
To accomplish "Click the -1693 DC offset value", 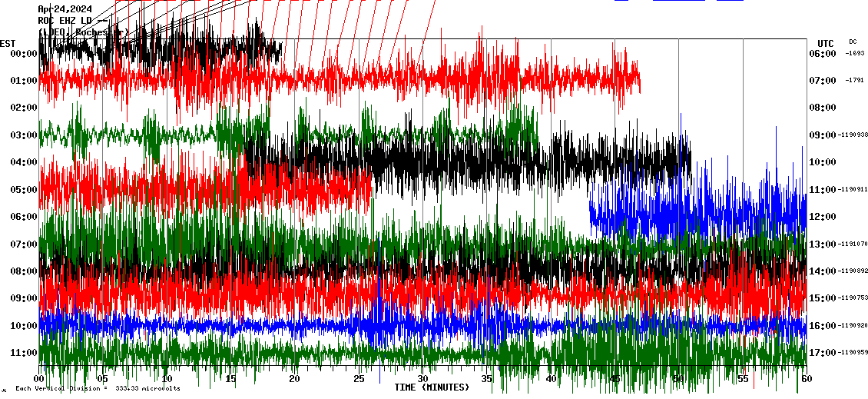I will [855, 54].
